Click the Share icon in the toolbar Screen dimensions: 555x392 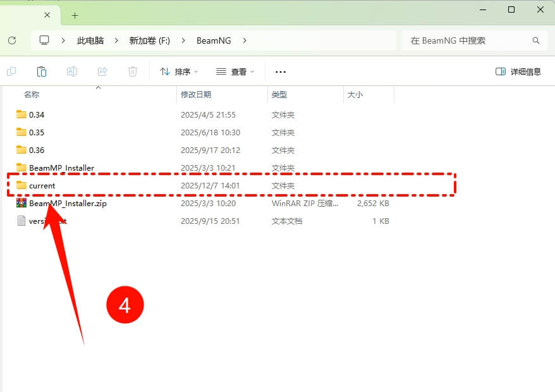(x=102, y=71)
